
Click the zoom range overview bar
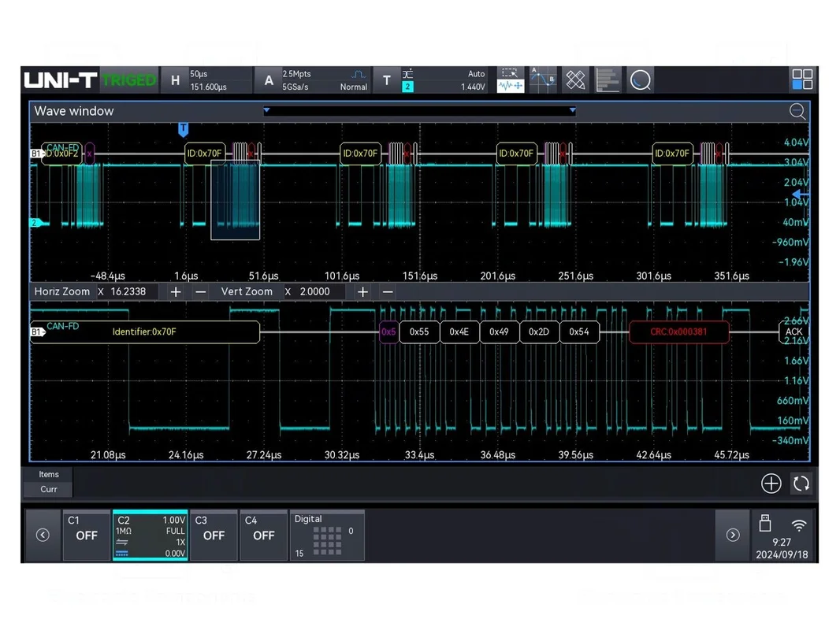pyautogui.click(x=419, y=111)
